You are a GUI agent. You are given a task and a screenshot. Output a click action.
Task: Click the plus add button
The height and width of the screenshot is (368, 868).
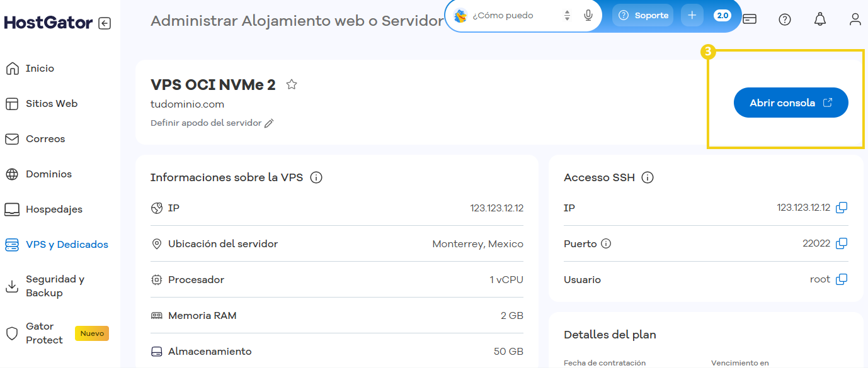pyautogui.click(x=692, y=16)
